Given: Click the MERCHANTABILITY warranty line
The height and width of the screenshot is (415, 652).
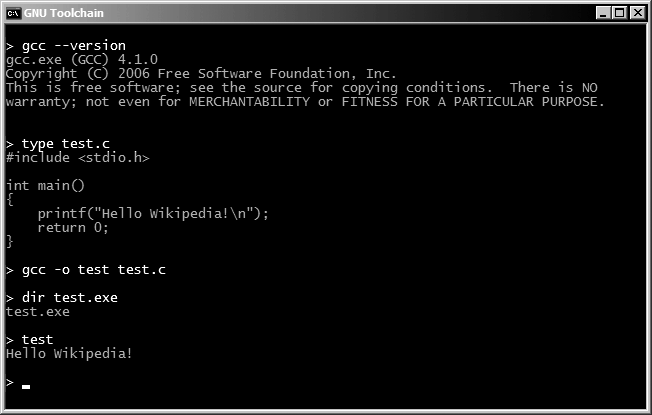Looking at the screenshot, I should (x=305, y=102).
